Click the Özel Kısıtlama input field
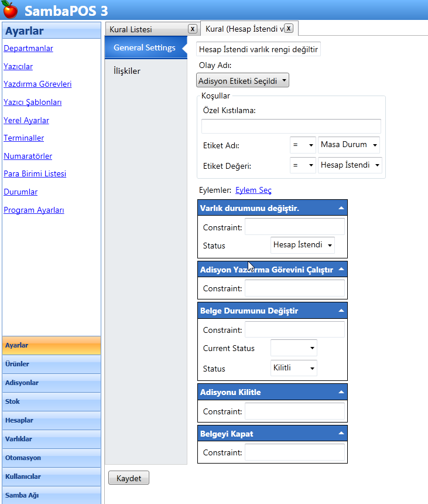 click(x=291, y=126)
